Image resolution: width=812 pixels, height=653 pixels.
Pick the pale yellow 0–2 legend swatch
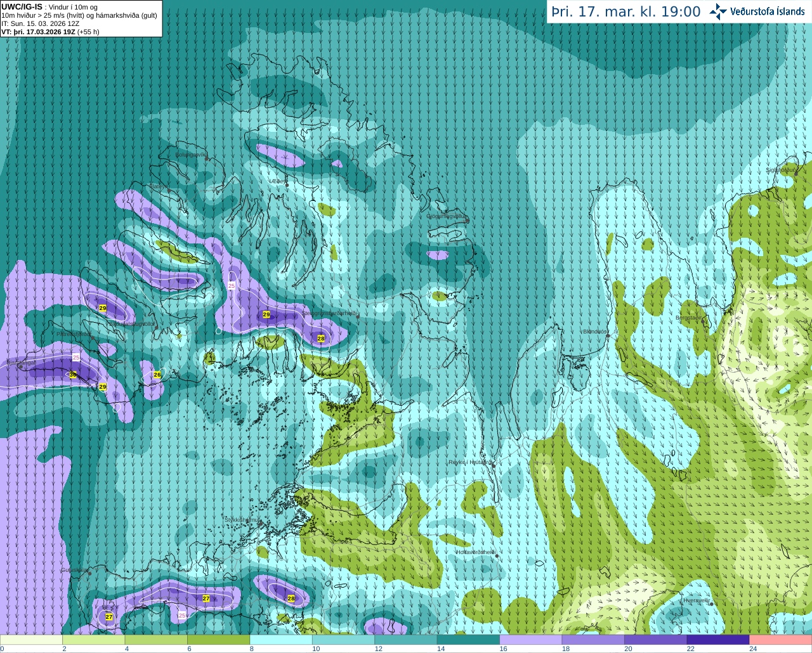coord(31,640)
